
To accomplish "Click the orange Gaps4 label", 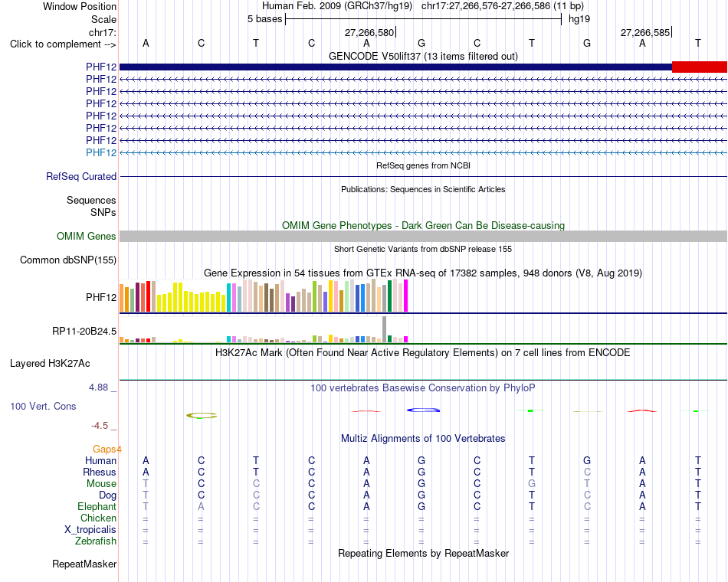I will click(107, 449).
